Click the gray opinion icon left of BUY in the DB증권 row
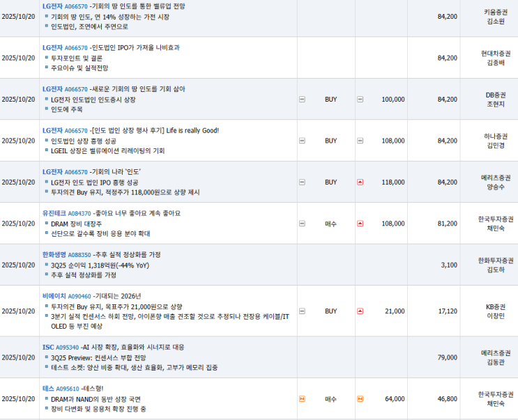The width and height of the screenshot is (518, 420). [x=302, y=100]
